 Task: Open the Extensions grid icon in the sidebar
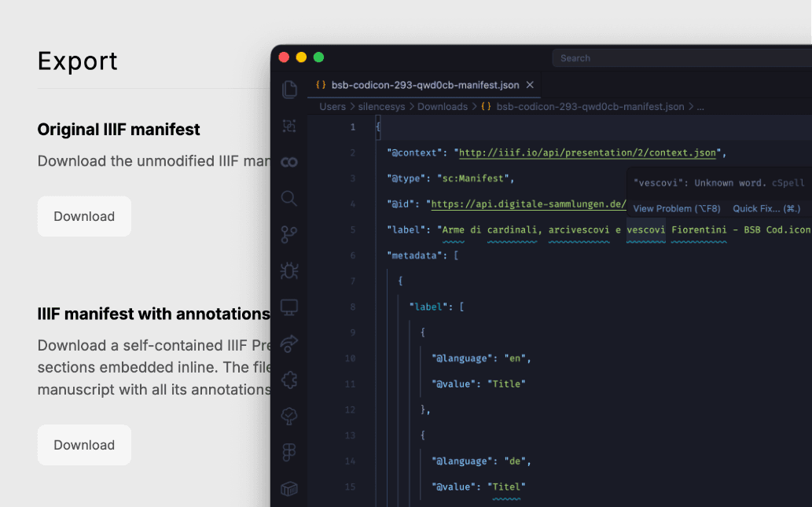click(289, 452)
